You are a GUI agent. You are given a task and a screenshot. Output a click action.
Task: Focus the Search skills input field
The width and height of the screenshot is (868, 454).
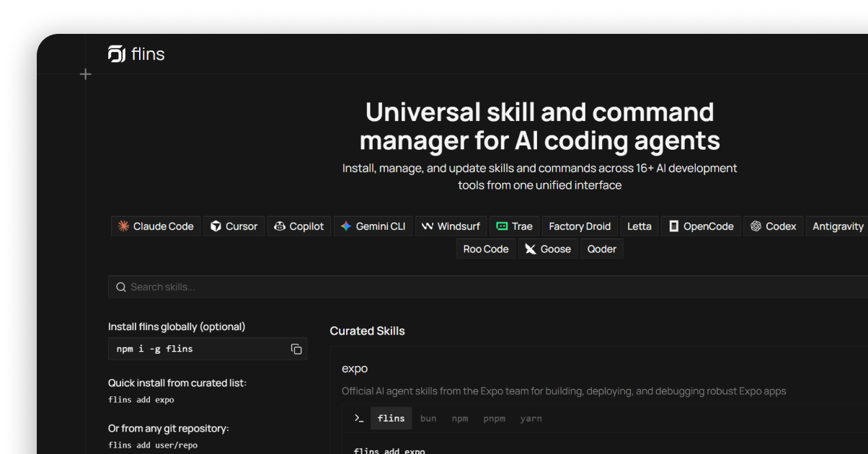488,287
